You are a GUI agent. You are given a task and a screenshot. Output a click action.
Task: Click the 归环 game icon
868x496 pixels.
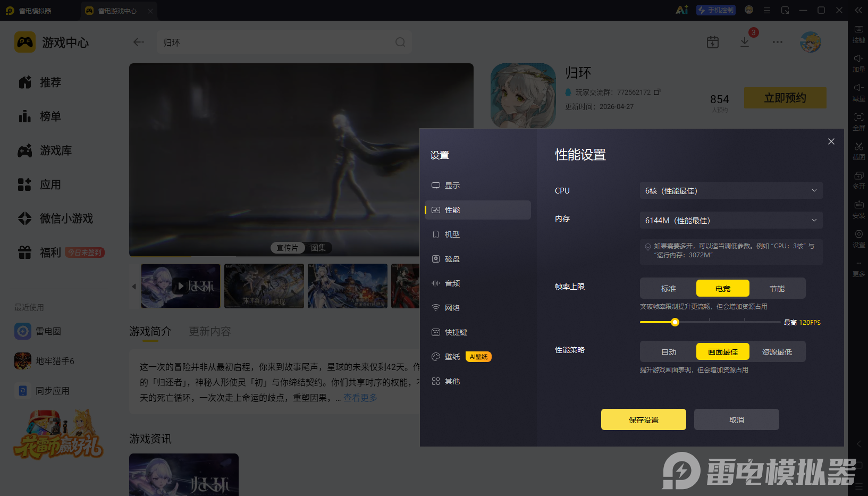pos(523,96)
